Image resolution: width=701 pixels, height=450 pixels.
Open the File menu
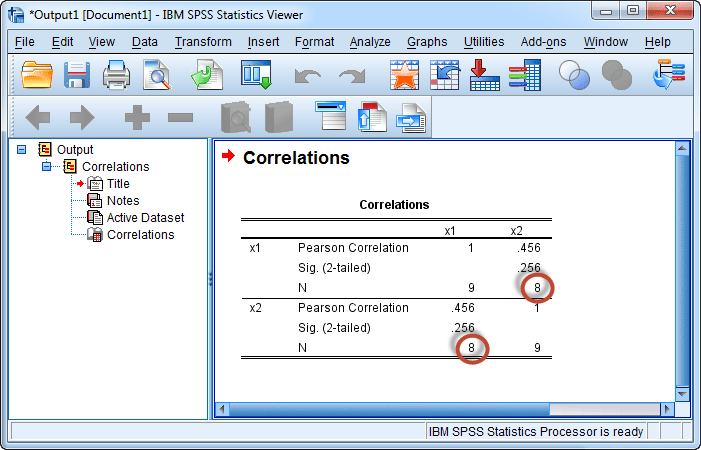tap(25, 42)
